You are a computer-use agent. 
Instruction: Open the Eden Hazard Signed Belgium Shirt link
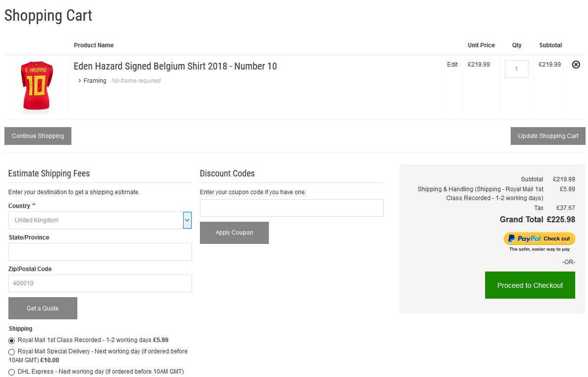(175, 66)
